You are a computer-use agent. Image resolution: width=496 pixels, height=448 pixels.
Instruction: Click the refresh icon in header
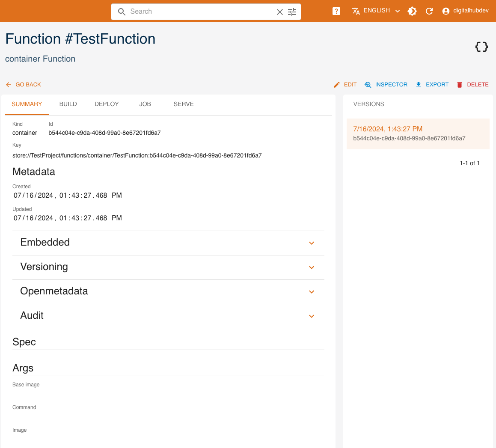click(x=429, y=12)
